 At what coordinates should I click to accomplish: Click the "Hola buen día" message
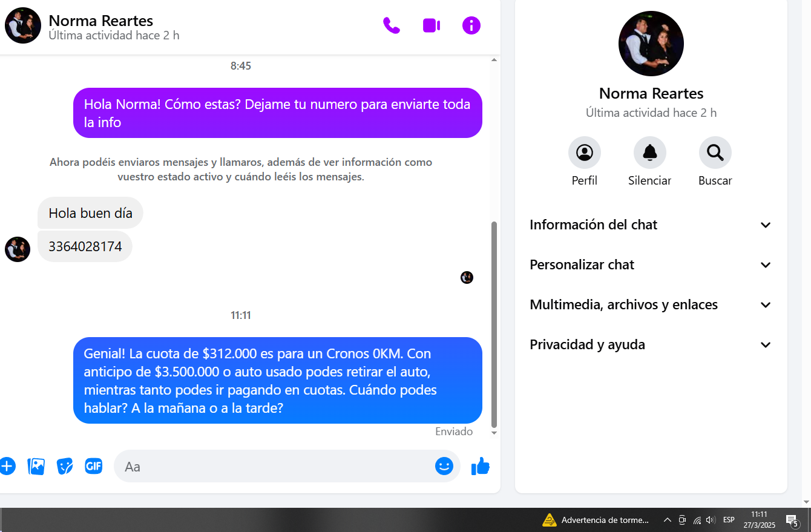click(x=90, y=213)
